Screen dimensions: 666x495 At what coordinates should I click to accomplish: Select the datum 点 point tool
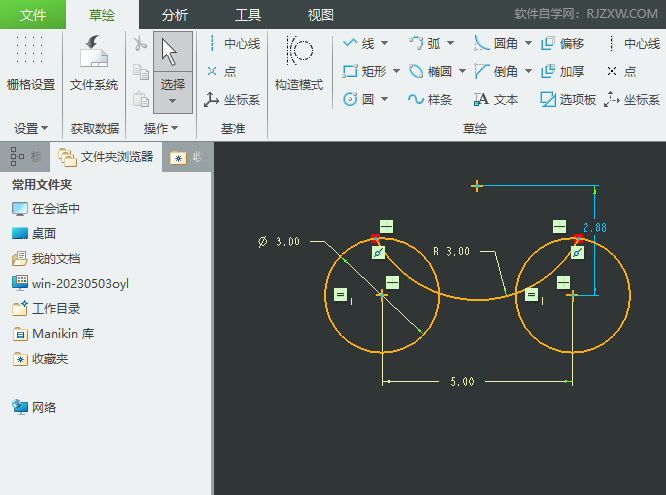(x=221, y=71)
